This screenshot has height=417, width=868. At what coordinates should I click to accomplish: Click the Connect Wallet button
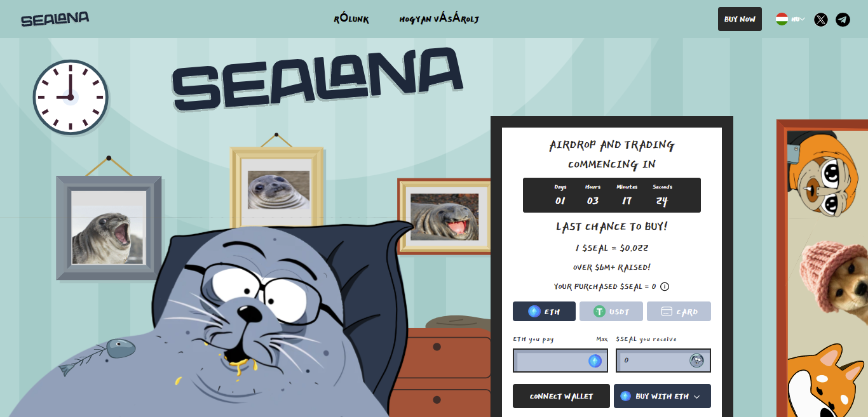coord(561,396)
